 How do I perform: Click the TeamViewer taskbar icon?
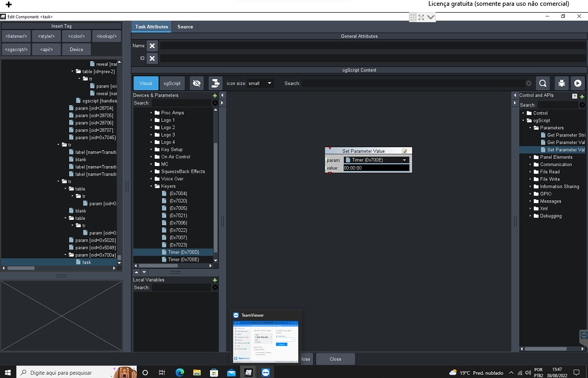click(265, 372)
